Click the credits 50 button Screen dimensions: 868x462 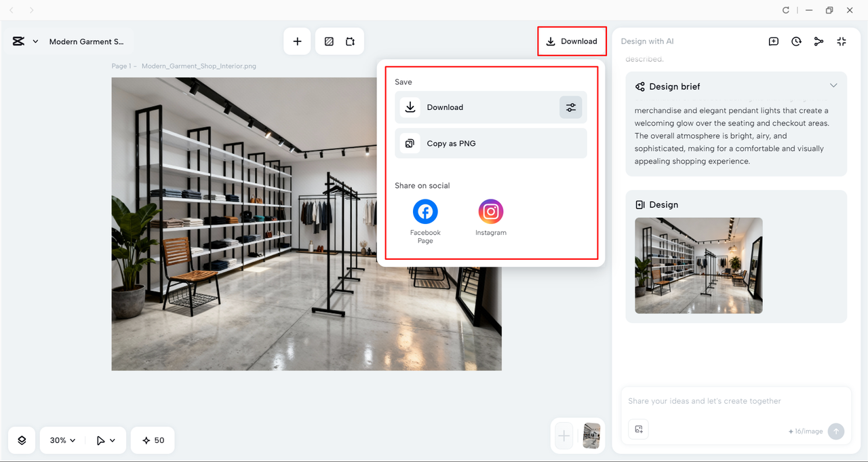153,440
